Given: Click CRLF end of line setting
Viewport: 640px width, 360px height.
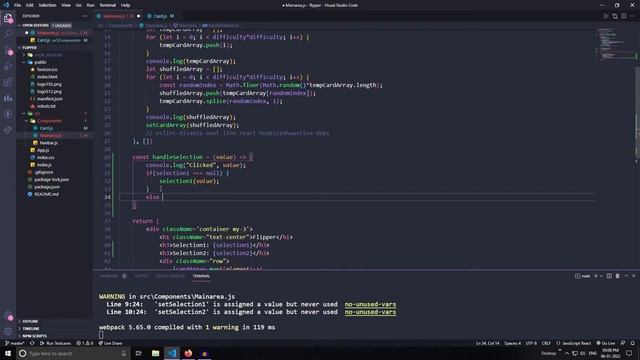Looking at the screenshot, I should 546,343.
